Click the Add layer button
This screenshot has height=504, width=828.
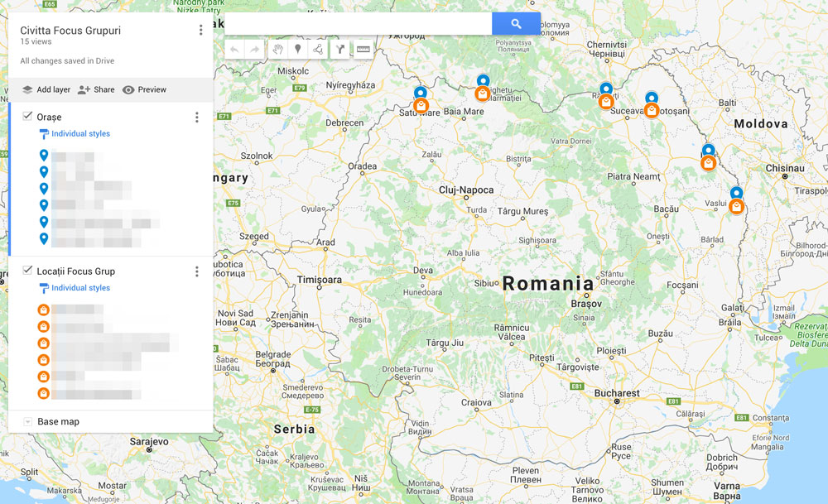point(46,89)
